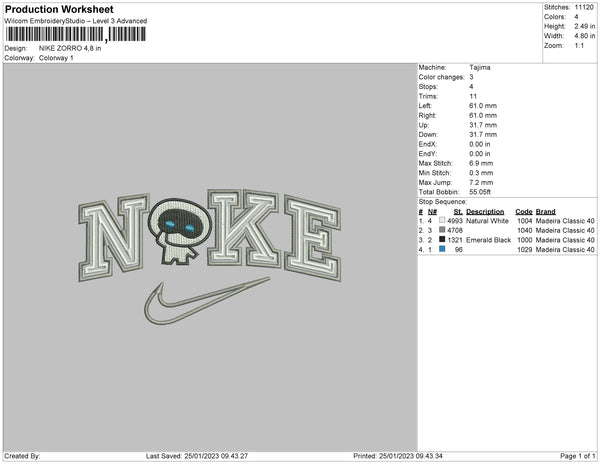Click the 'Stops:' label
Image resolution: width=600 pixels, height=464 pixels.
coord(427,87)
